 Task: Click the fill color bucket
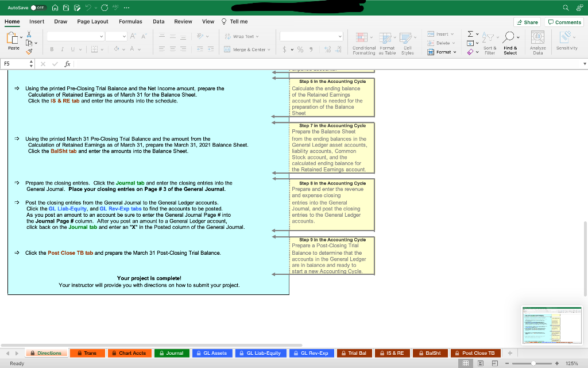pyautogui.click(x=117, y=49)
